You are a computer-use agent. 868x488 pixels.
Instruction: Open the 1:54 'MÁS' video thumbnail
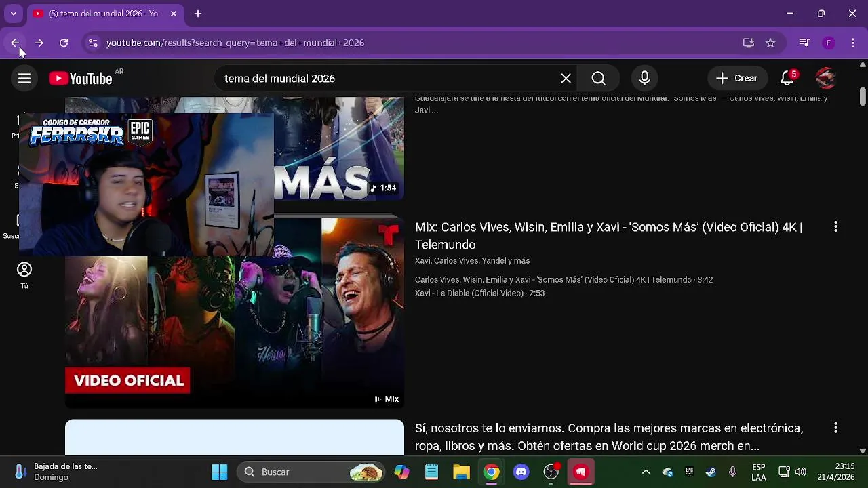pos(339,149)
